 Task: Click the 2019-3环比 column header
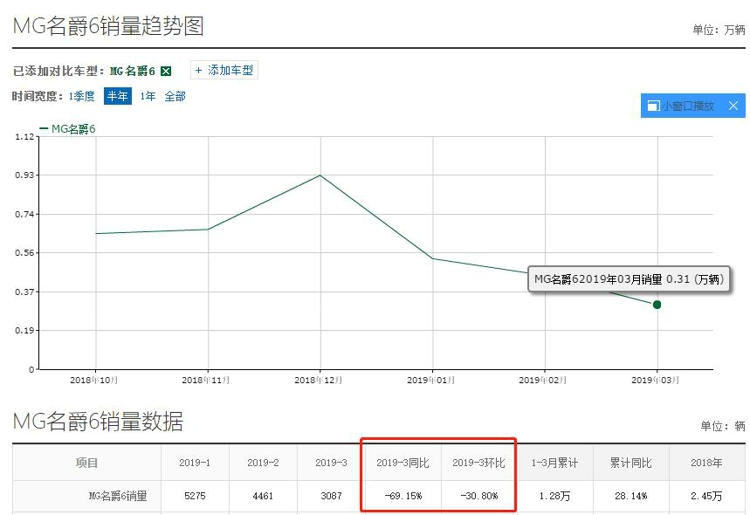click(478, 463)
